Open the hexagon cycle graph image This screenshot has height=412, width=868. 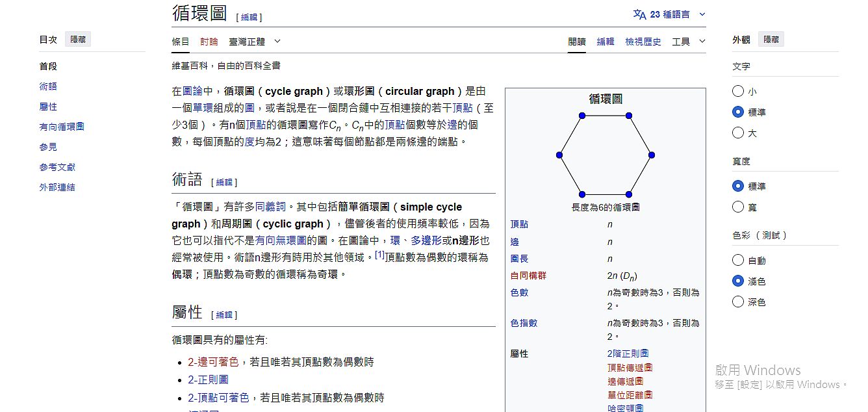[x=605, y=155]
